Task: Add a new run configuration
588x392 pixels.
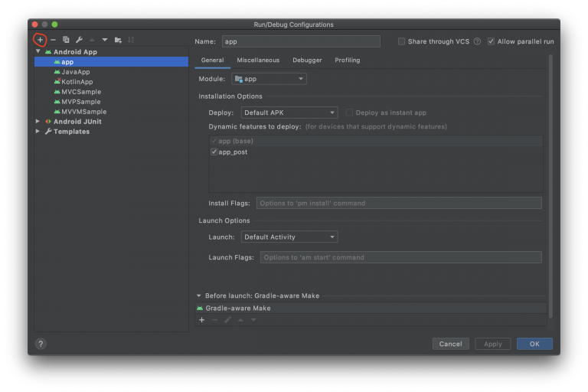Action: click(x=41, y=40)
